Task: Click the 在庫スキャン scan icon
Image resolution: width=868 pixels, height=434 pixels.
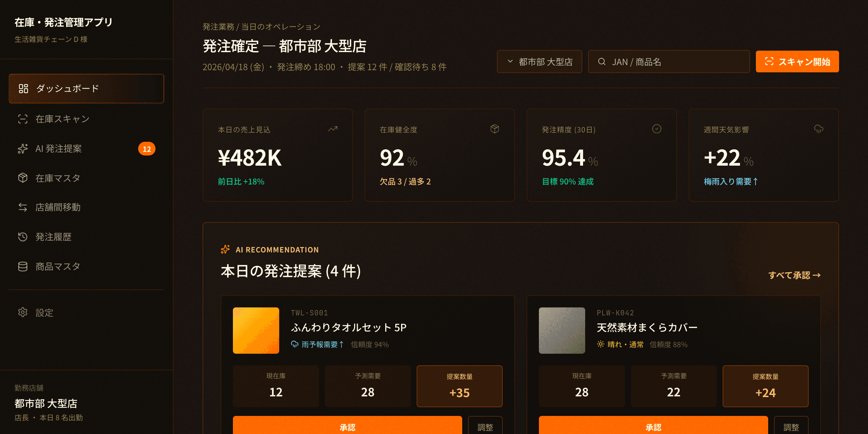Action: pos(23,119)
